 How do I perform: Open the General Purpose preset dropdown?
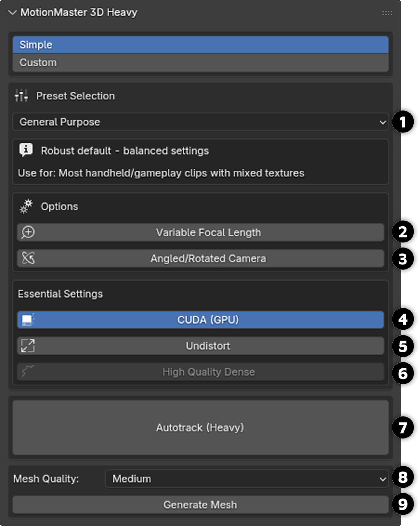pyautogui.click(x=200, y=122)
